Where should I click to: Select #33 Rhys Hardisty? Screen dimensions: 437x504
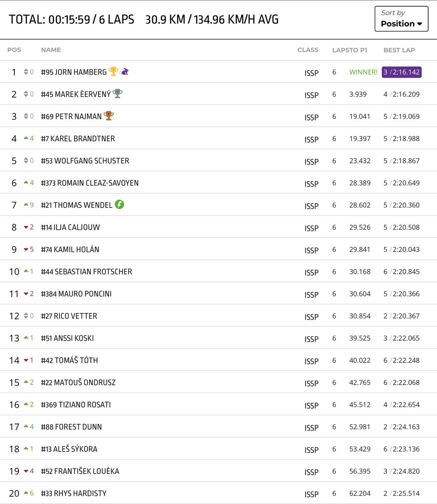[x=74, y=493]
